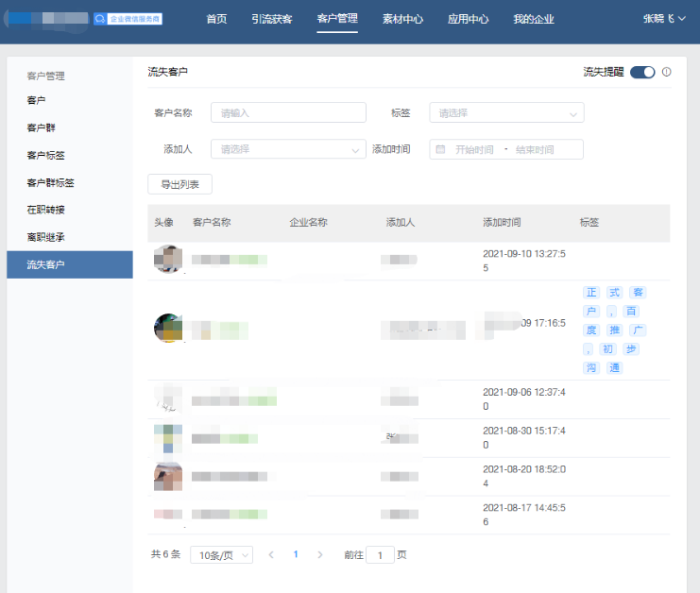
Task: Open the 标签 dropdown
Action: coord(506,113)
